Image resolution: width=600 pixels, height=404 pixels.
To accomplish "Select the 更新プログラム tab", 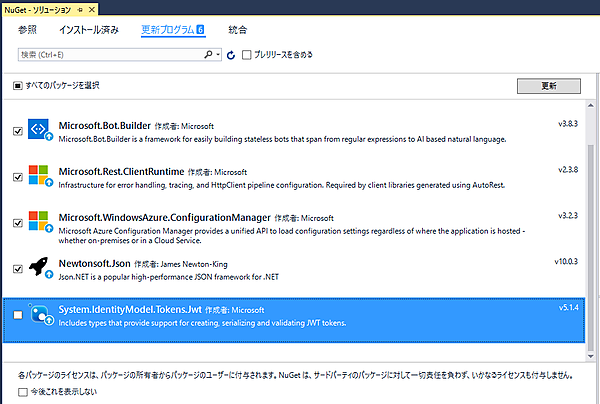I will click(173, 30).
